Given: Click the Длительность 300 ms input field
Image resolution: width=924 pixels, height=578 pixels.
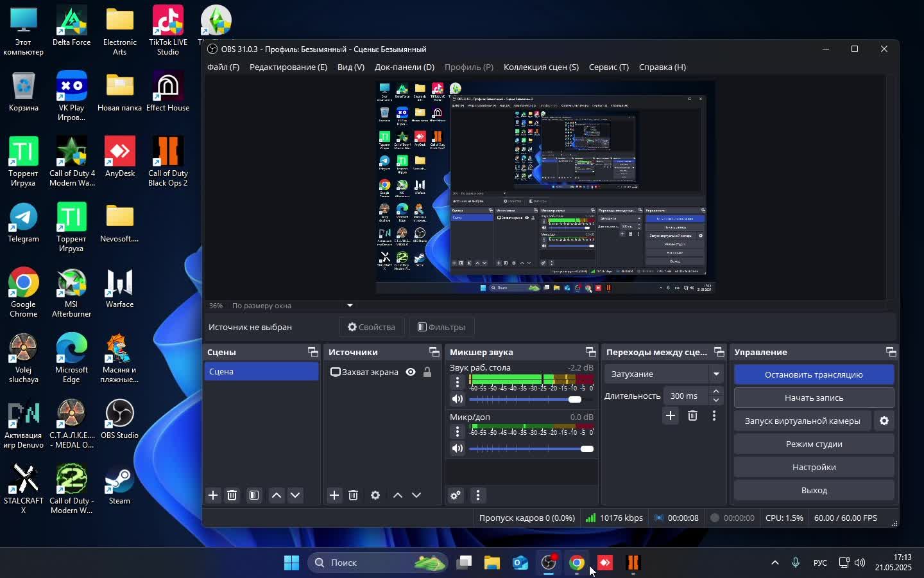Looking at the screenshot, I should (687, 396).
